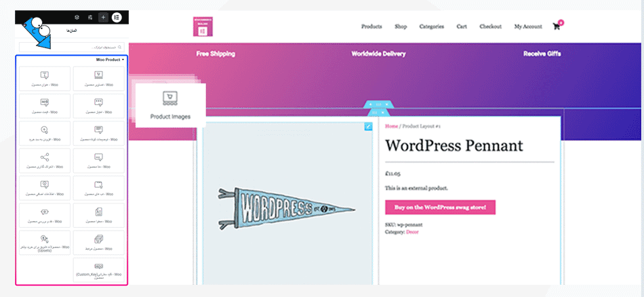Open the Categories menu item
Viewport: 644px width, 297px height.
432,26
